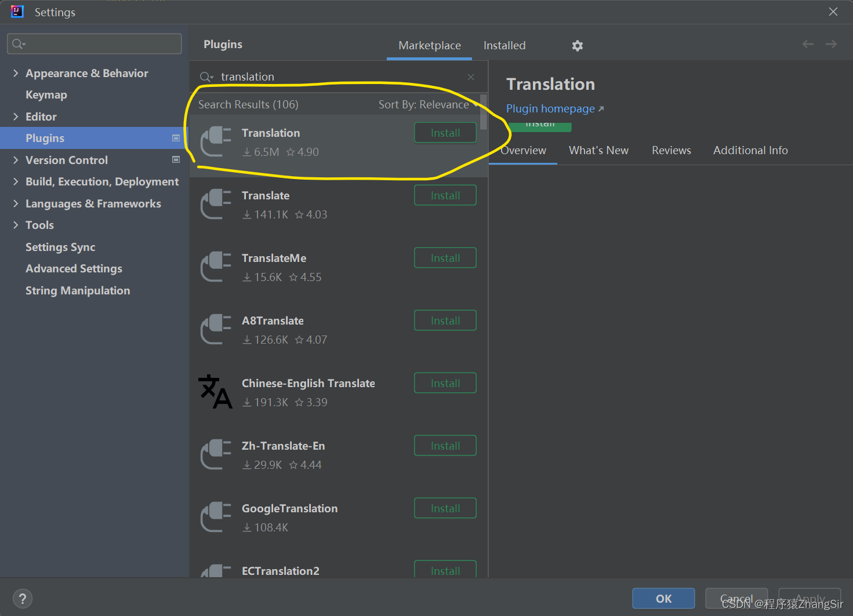Click the GoogleTranslation plugin icon
This screenshot has width=853, height=616.
tap(216, 517)
